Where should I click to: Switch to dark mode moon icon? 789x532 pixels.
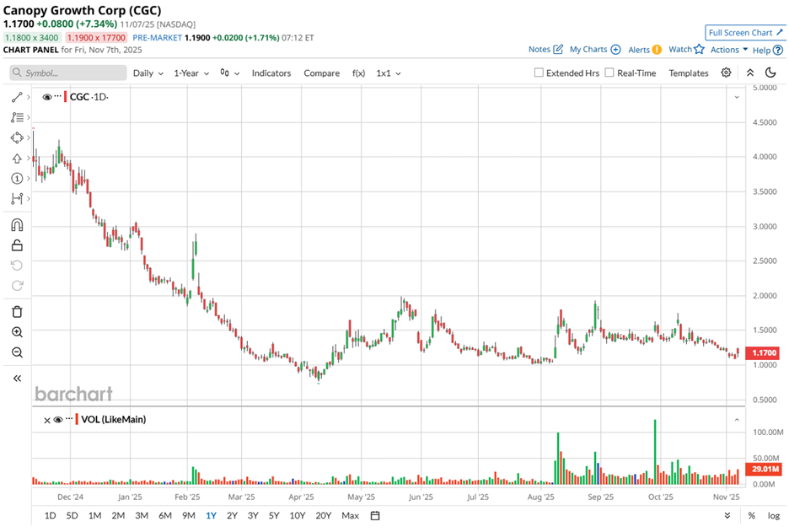[770, 73]
